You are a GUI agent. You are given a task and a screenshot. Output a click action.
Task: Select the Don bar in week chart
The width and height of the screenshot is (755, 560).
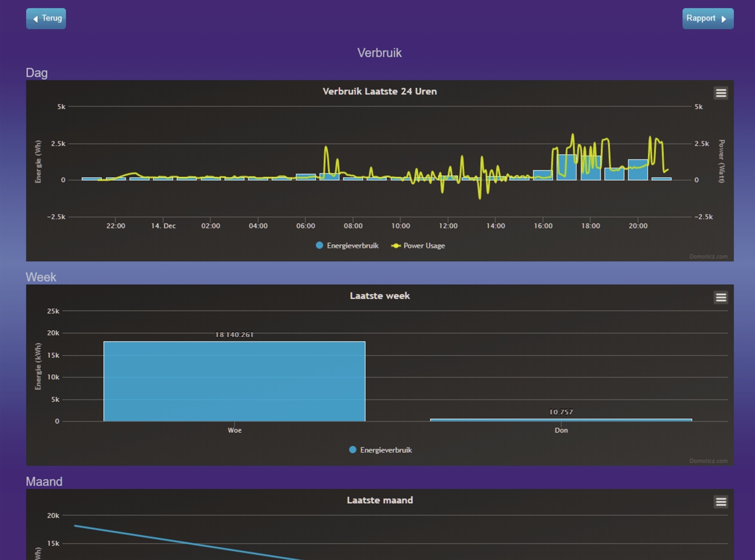tap(561, 420)
